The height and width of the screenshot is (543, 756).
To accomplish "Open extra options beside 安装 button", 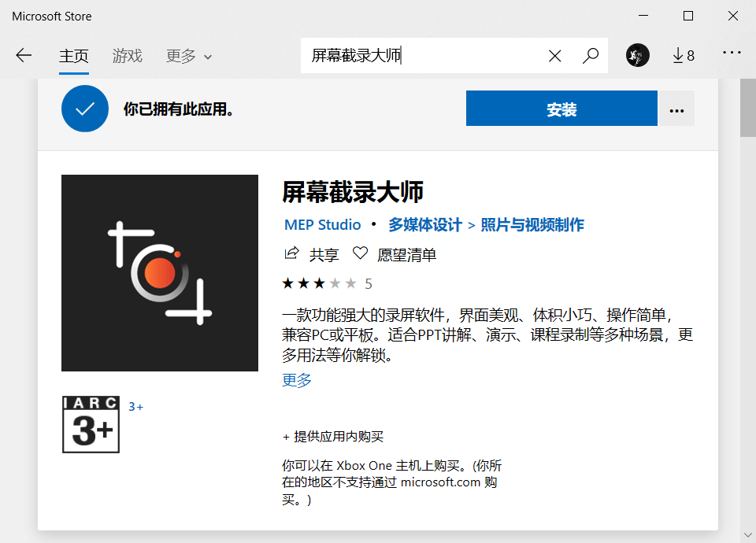I will [x=676, y=109].
